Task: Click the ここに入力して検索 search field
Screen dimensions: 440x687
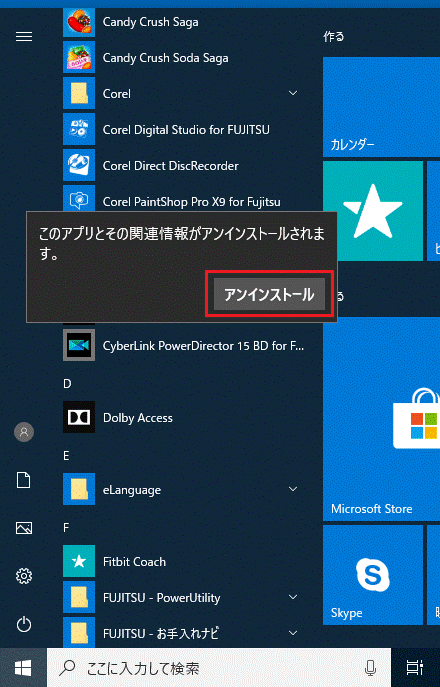Action: 219,668
